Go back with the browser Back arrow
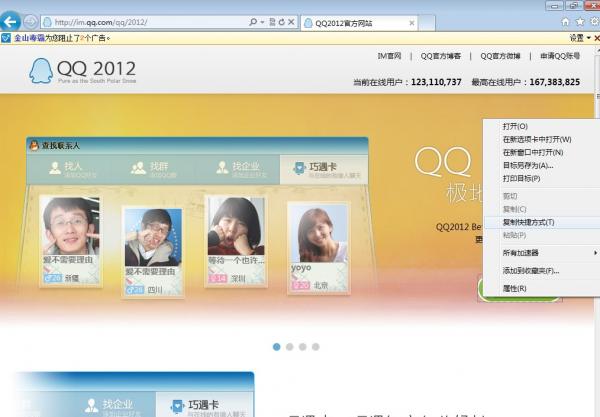Screen dimensions: 600x417 10,21
